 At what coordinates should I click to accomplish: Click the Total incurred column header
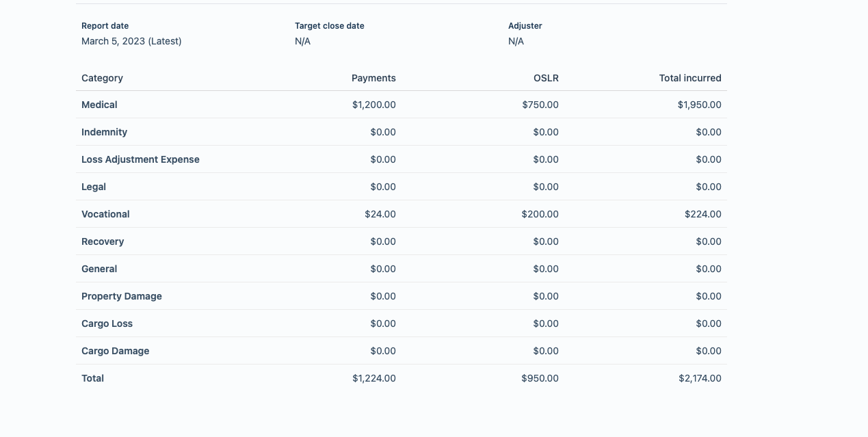[690, 78]
